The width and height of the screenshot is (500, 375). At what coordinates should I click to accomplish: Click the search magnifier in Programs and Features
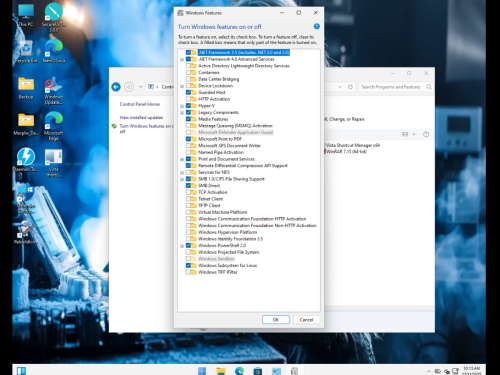[x=429, y=87]
